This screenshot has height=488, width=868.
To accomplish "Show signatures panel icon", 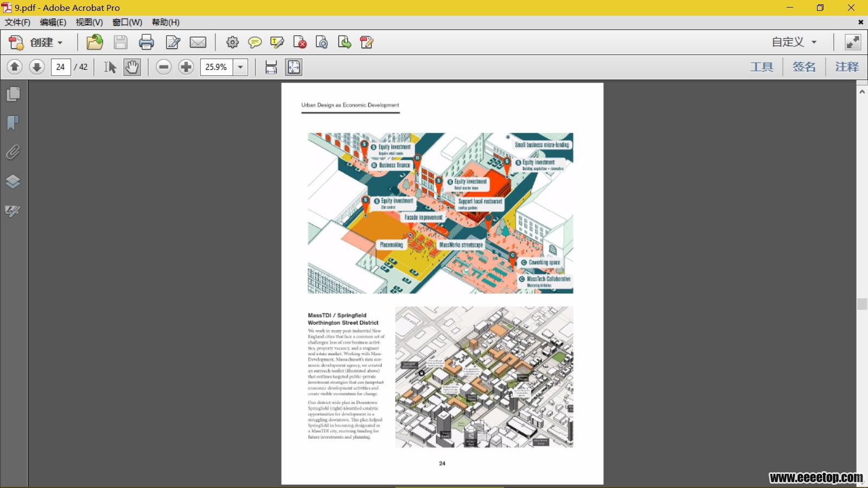I will (13, 211).
